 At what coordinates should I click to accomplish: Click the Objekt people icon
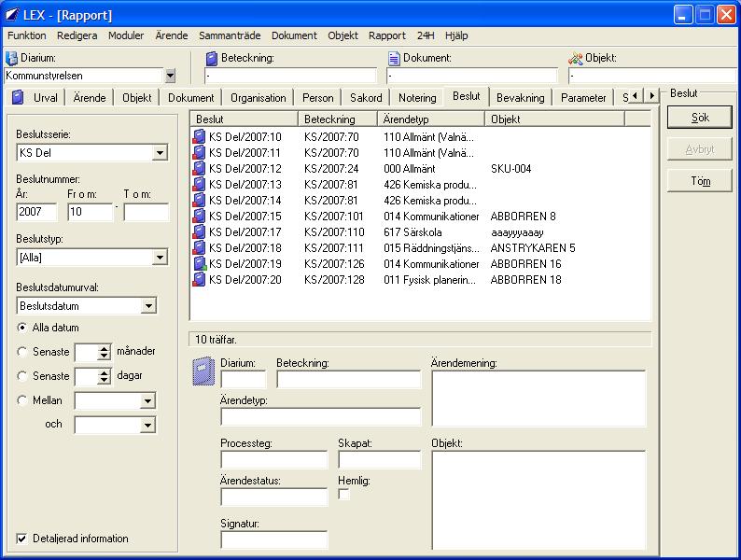576,58
